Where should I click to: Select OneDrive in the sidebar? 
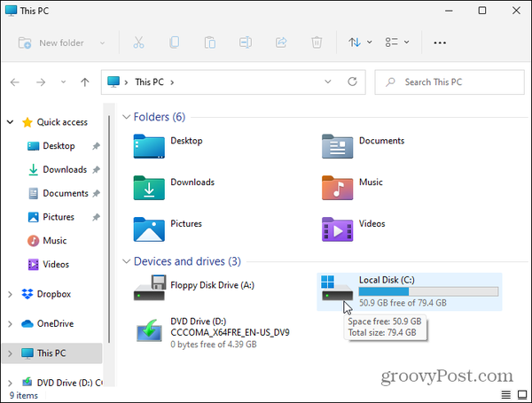55,323
